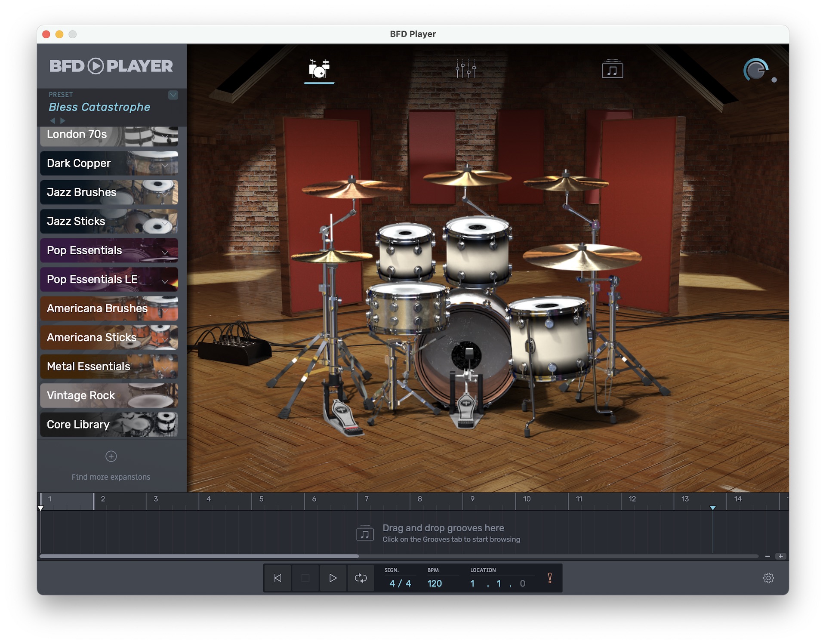Open the drum kit view tab
Screen dimensions: 826x644
[x=319, y=69]
